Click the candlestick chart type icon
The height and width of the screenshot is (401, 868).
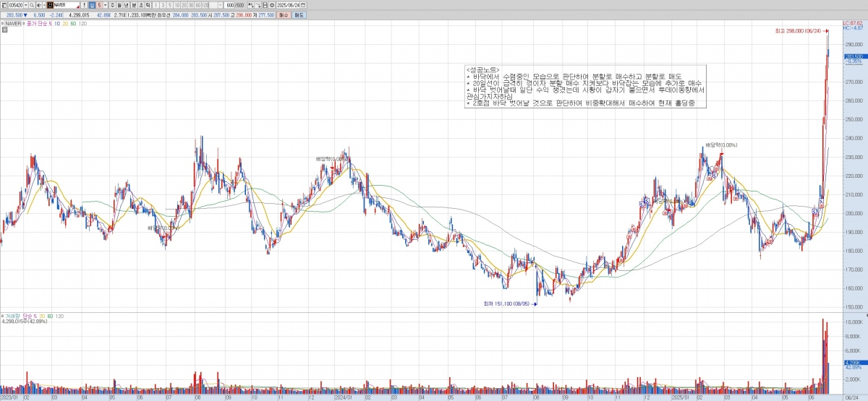click(250, 5)
